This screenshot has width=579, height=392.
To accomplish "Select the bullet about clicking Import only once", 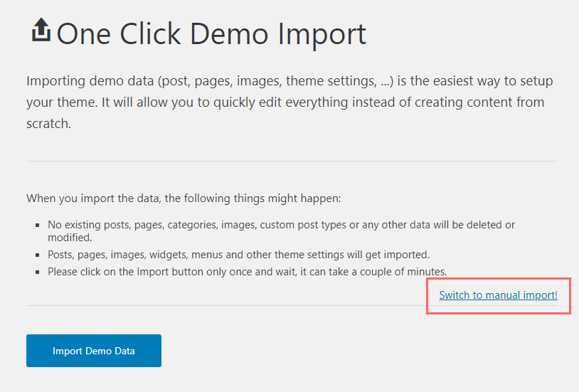I will pyautogui.click(x=247, y=272).
